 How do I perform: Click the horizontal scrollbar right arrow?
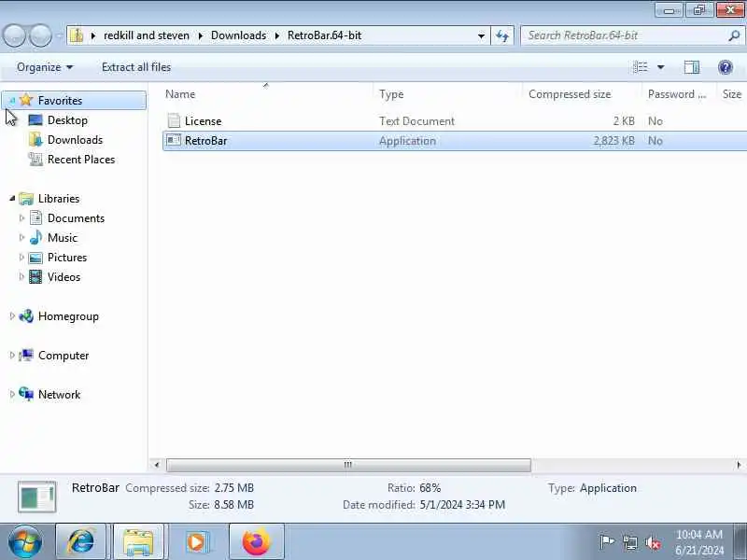pos(739,465)
